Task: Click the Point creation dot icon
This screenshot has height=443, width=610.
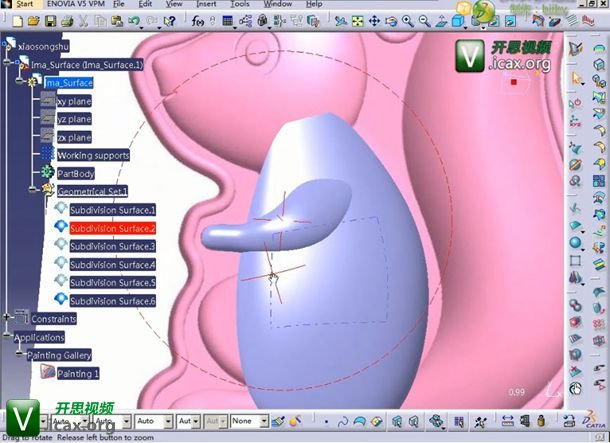Action: pos(326,422)
